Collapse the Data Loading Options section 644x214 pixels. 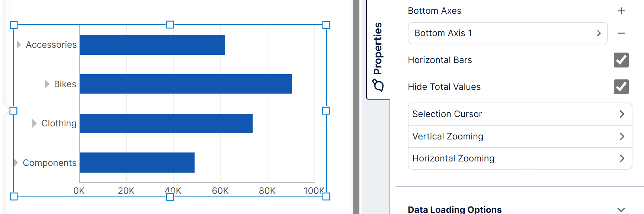621,210
